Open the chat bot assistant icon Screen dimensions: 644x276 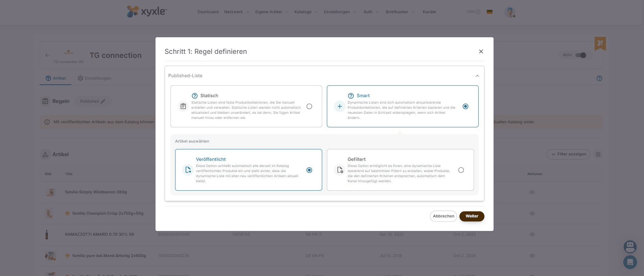pos(630,247)
